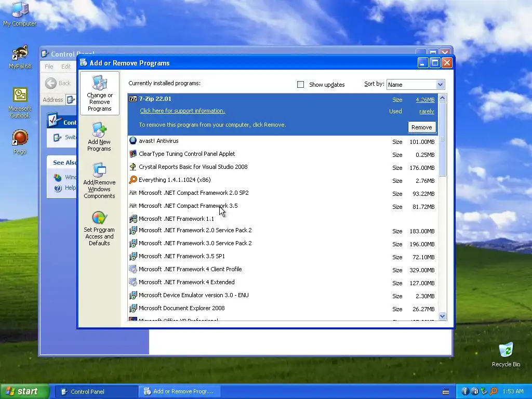
Task: Click the ClearType Tuning applet icon
Action: [x=133, y=154]
